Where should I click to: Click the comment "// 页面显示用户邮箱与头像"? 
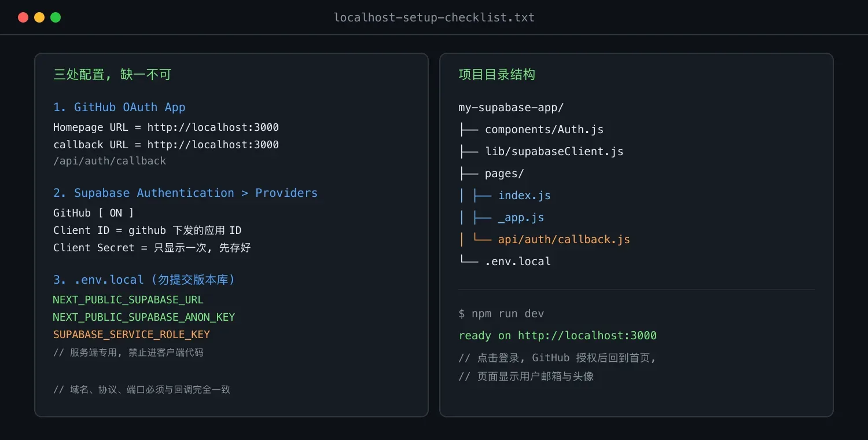pos(526,376)
